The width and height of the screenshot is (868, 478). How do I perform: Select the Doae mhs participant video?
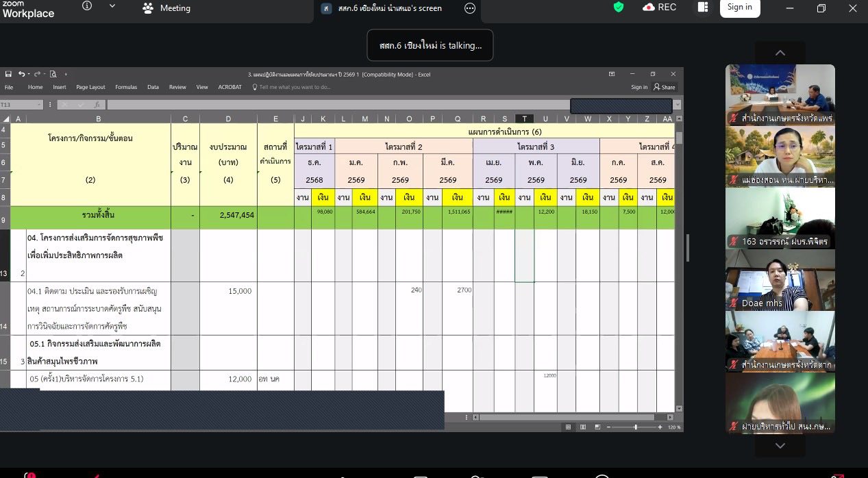point(780,280)
